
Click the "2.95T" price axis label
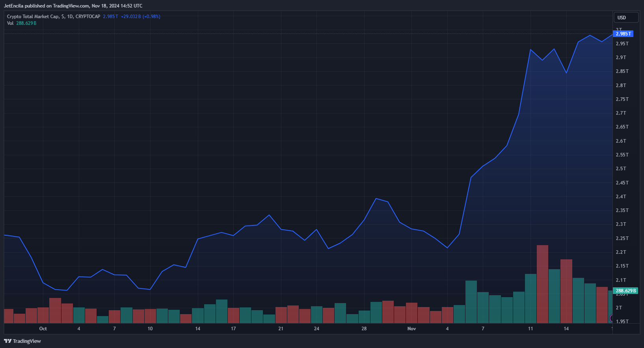pos(622,44)
